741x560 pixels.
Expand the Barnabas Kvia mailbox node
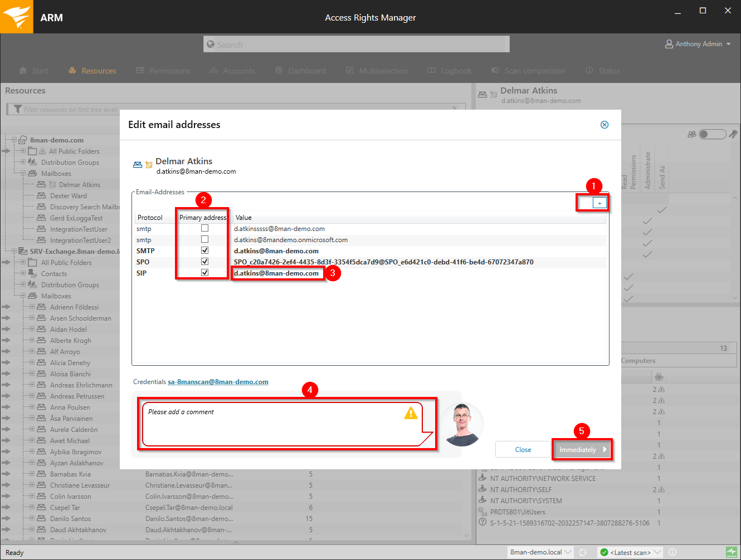32,474
